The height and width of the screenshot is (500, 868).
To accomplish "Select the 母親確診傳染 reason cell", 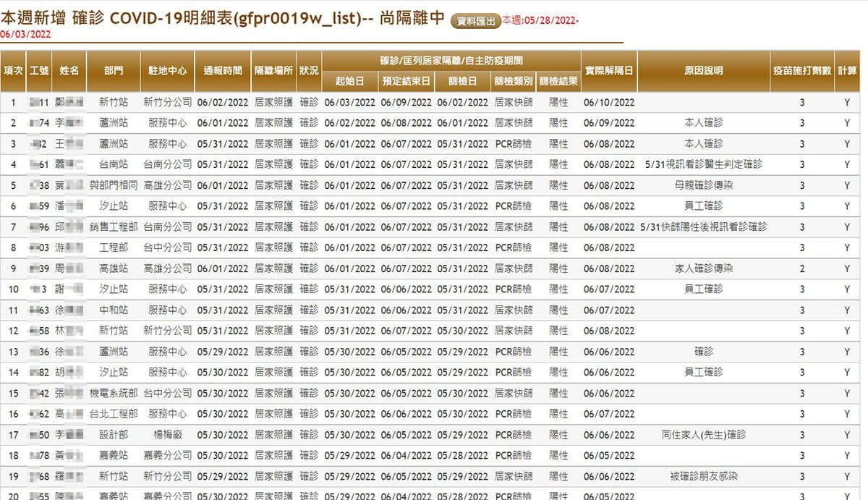I will click(703, 185).
